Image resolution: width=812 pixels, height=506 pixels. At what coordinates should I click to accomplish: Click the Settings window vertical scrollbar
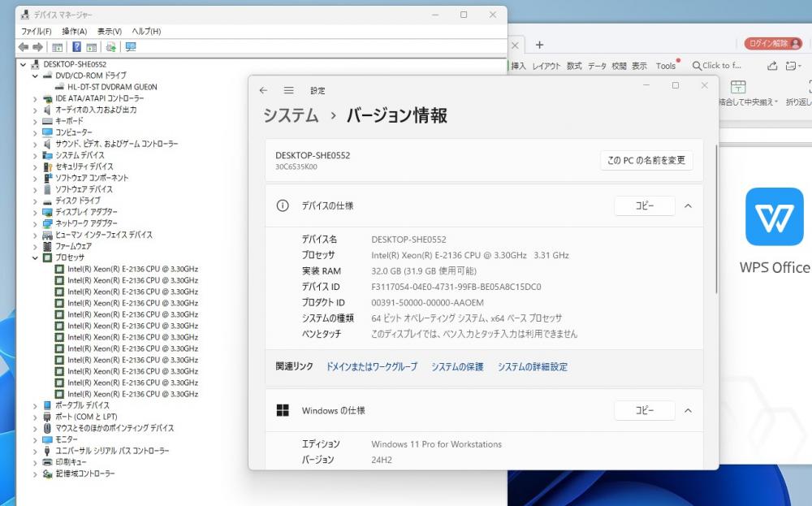[x=717, y=219]
